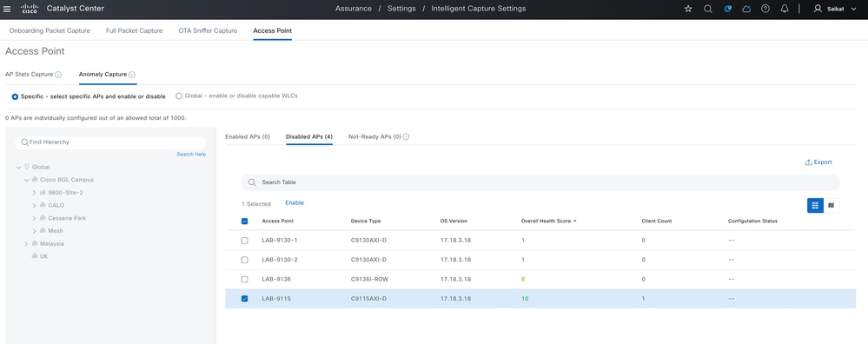Toggle the select-all header checkbox

click(245, 222)
